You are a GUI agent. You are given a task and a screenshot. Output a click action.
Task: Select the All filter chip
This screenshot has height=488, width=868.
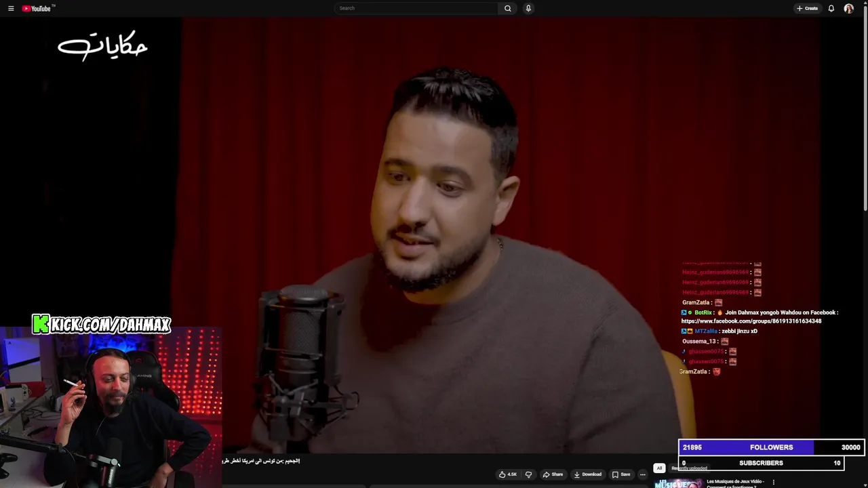pyautogui.click(x=658, y=468)
